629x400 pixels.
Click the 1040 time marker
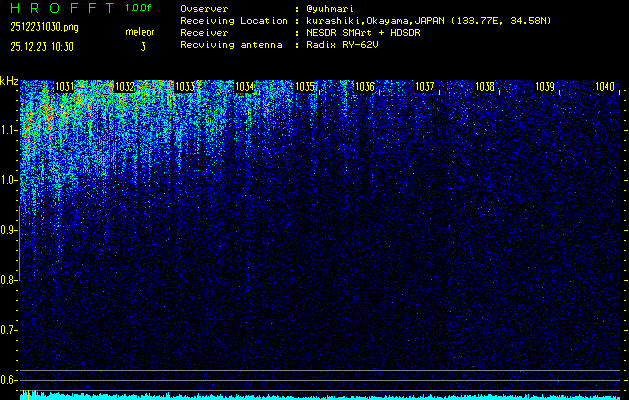(604, 88)
